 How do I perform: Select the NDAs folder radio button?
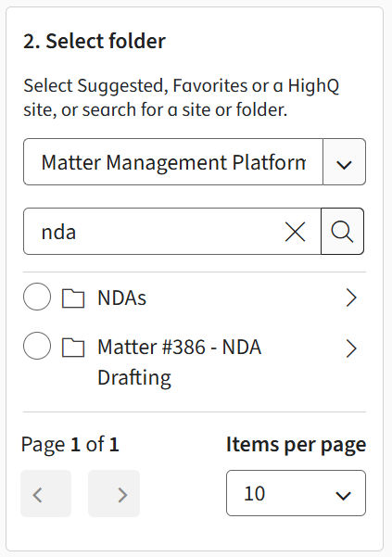[x=37, y=297]
